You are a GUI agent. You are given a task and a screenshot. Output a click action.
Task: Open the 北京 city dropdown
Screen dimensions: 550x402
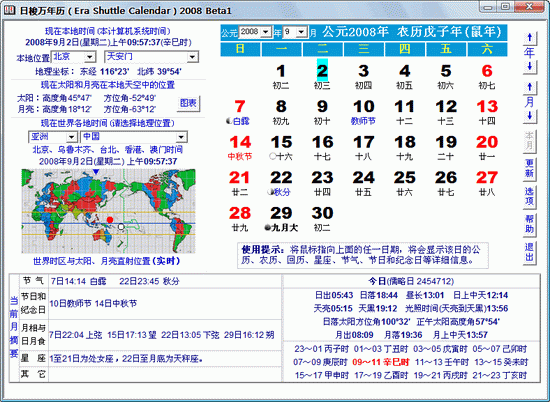[x=90, y=57]
